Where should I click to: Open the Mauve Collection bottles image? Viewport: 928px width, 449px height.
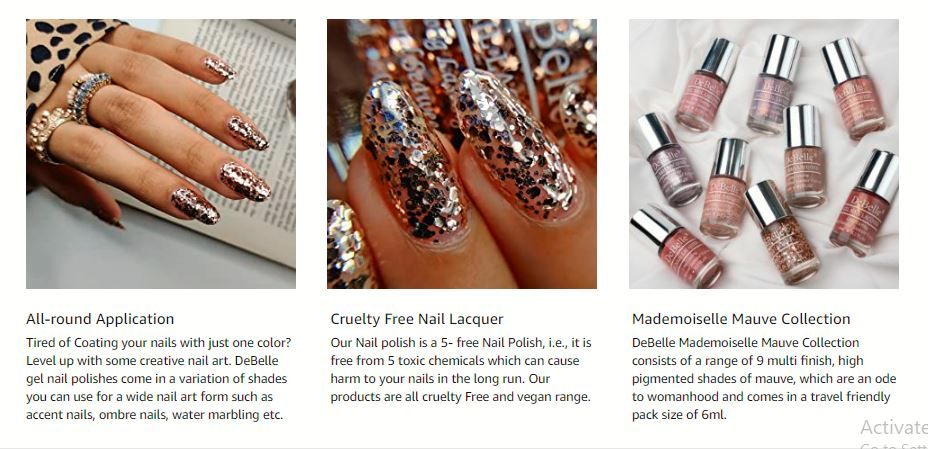(763, 154)
